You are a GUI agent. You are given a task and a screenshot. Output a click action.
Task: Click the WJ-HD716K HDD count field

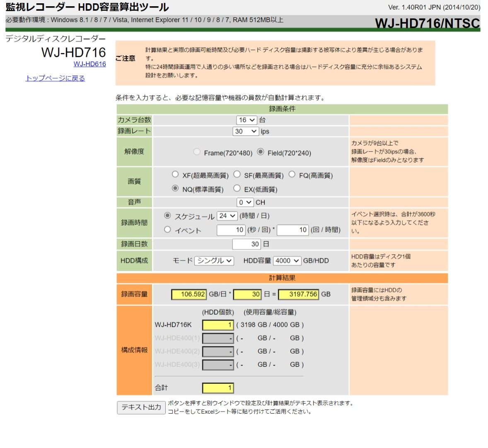point(218,325)
